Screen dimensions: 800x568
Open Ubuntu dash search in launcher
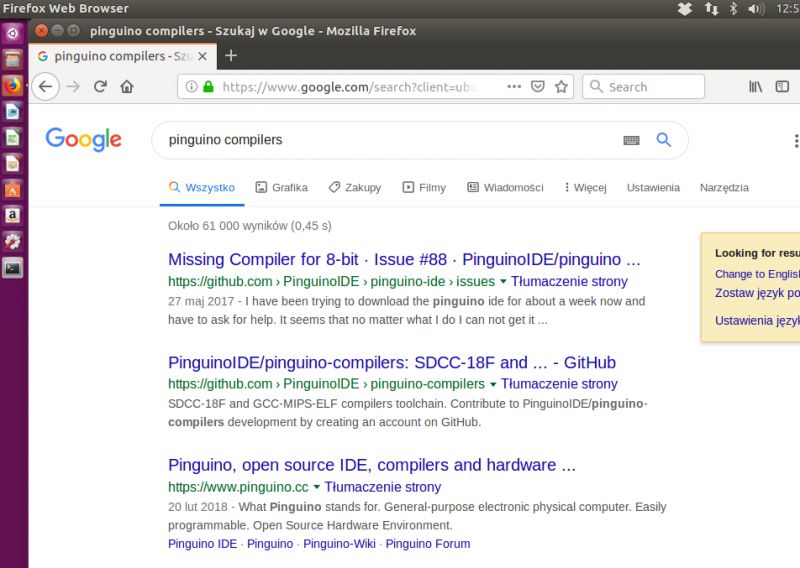[12, 34]
